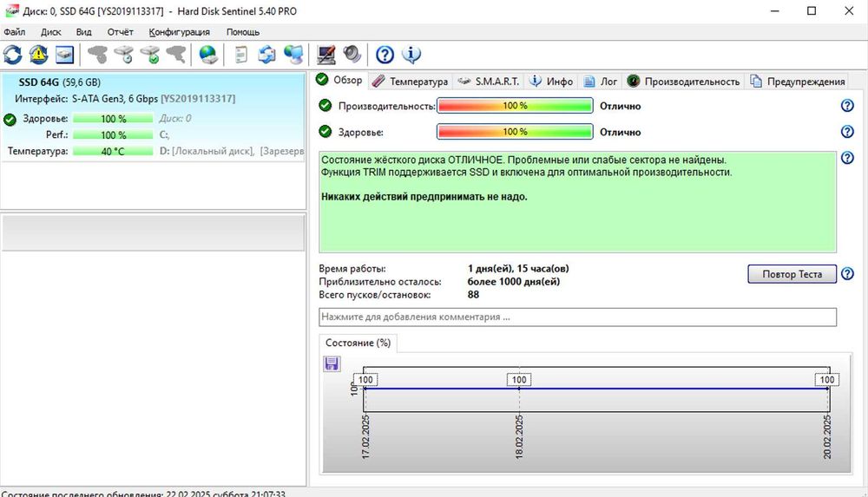Click the comment input field
The height and width of the screenshot is (497, 868).
click(x=577, y=317)
